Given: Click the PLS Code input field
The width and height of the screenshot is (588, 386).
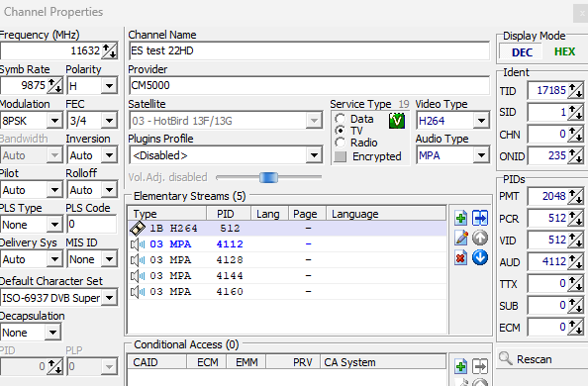Looking at the screenshot, I should pos(92,225).
